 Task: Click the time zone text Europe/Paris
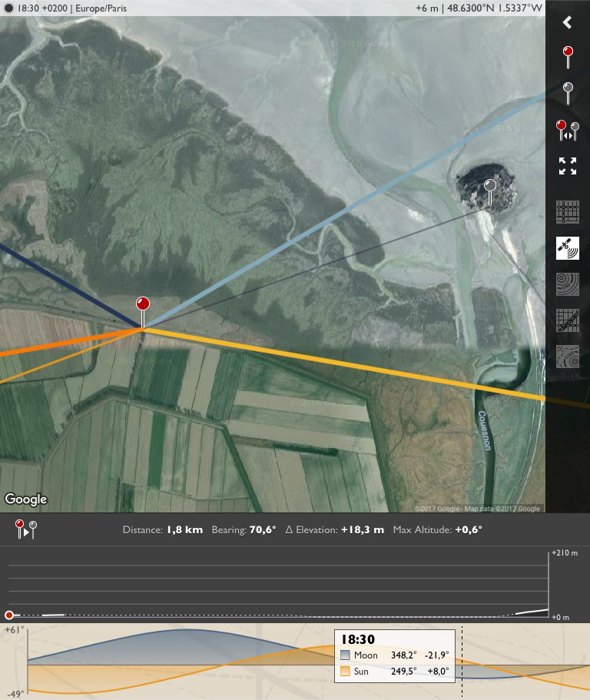tap(101, 8)
